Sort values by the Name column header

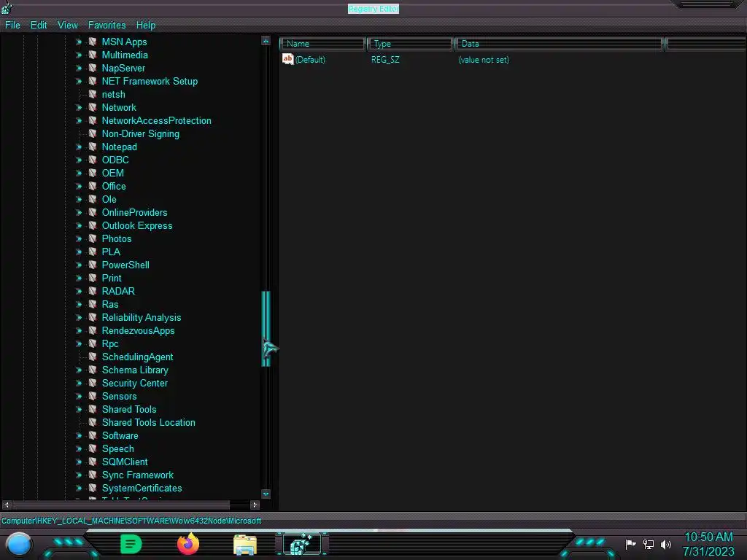pos(322,44)
